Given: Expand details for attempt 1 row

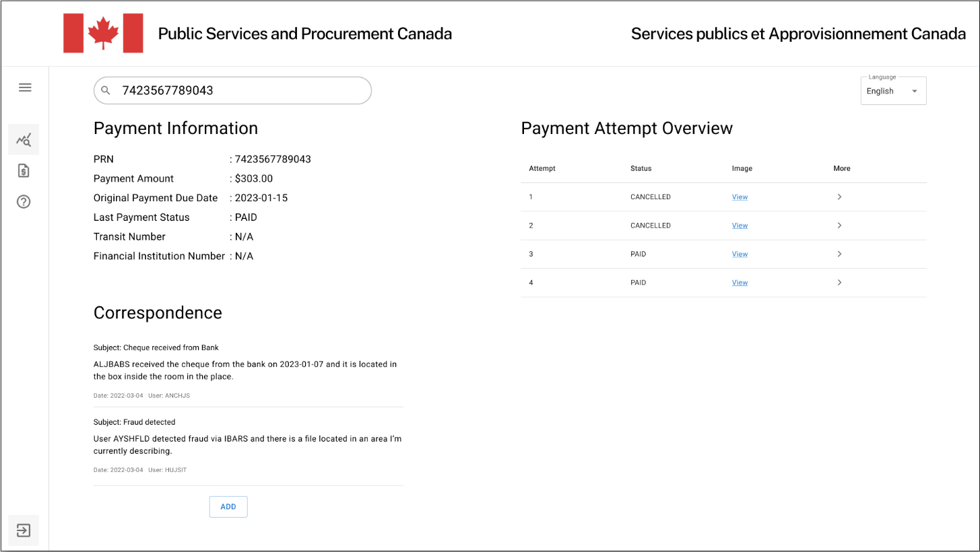Looking at the screenshot, I should [x=839, y=197].
